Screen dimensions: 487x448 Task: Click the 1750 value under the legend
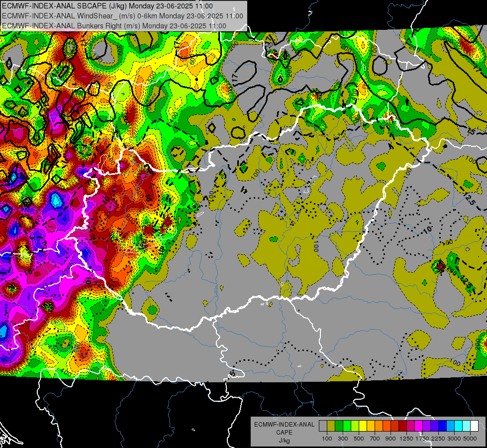coord(422,439)
